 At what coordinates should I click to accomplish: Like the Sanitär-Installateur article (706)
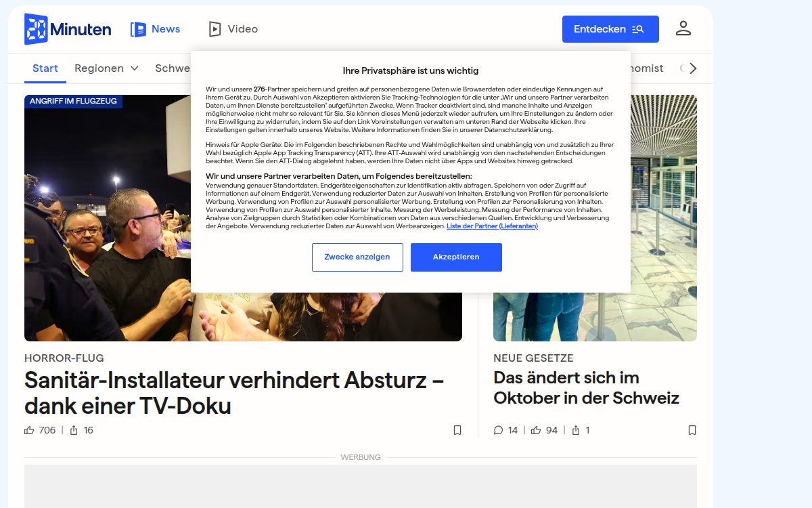(40, 430)
